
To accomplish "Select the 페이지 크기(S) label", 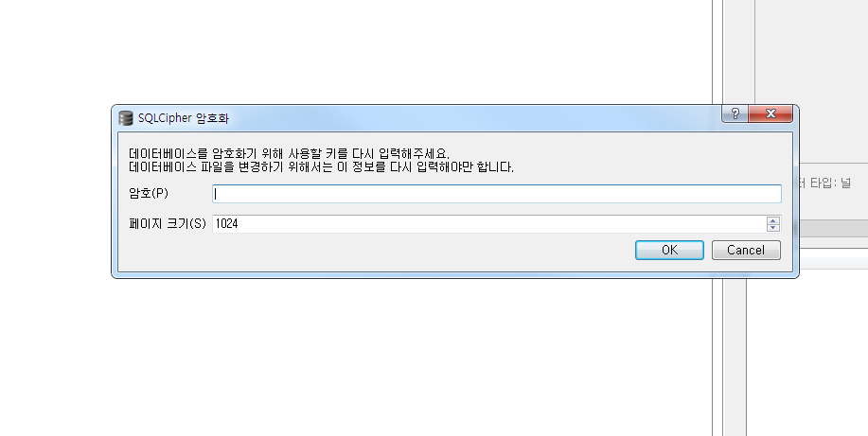I will click(x=168, y=223).
